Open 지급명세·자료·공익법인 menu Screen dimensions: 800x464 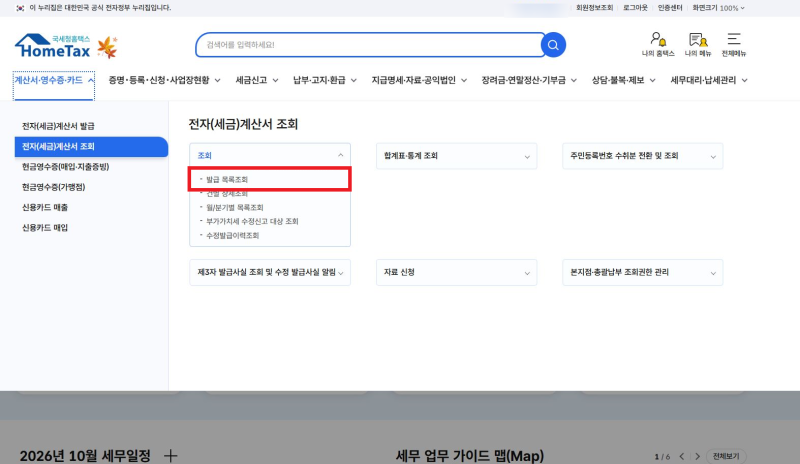click(419, 80)
